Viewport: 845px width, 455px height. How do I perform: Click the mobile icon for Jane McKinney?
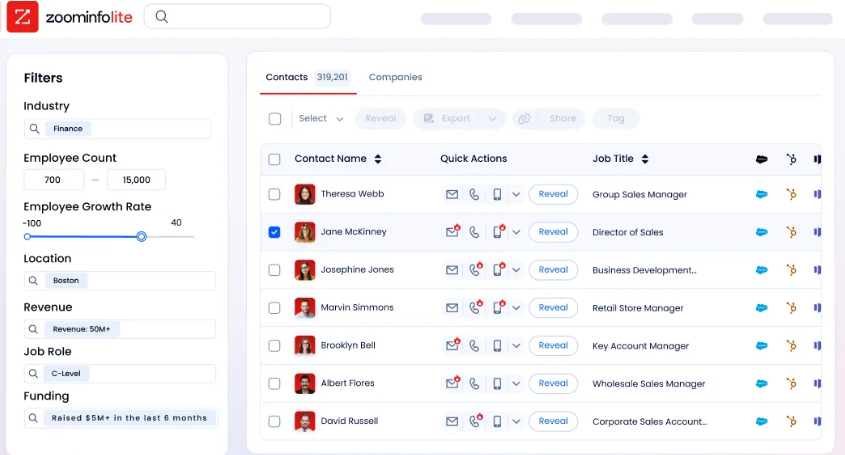498,231
